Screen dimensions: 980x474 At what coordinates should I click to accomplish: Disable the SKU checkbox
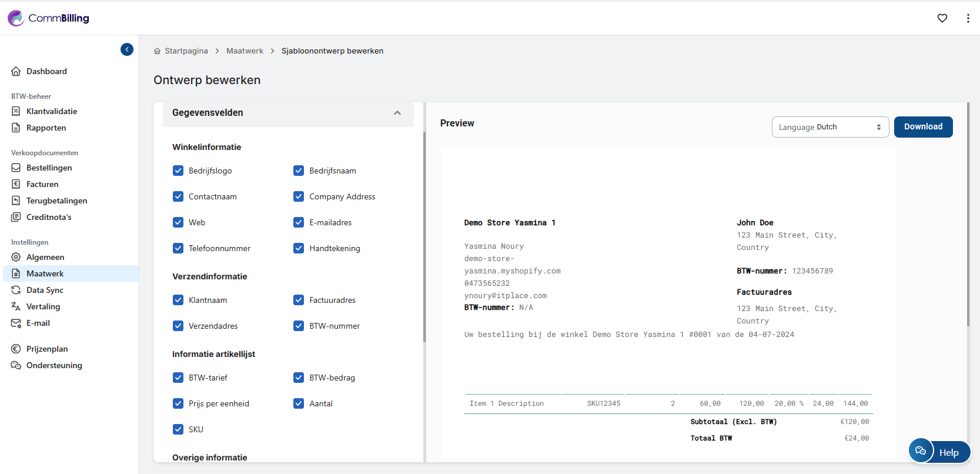(x=178, y=429)
